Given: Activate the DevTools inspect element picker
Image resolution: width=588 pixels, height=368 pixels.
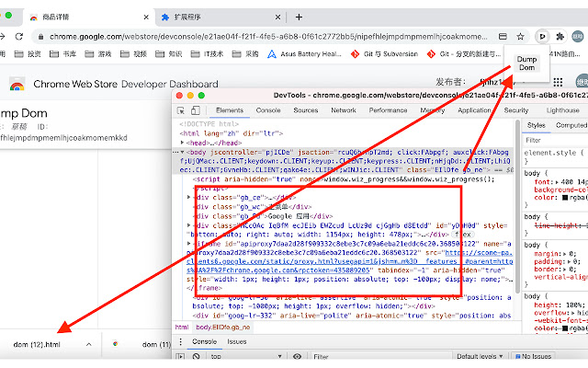Looking at the screenshot, I should 181,110.
